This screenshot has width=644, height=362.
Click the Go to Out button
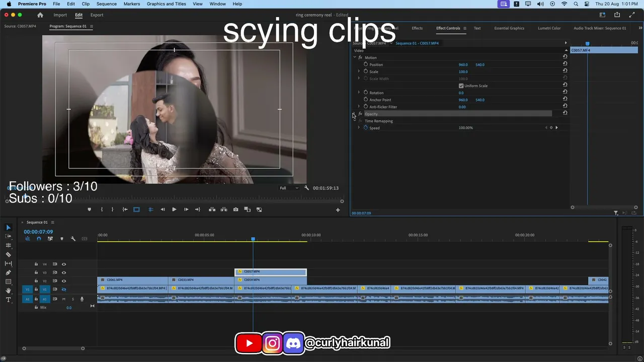coord(198,210)
